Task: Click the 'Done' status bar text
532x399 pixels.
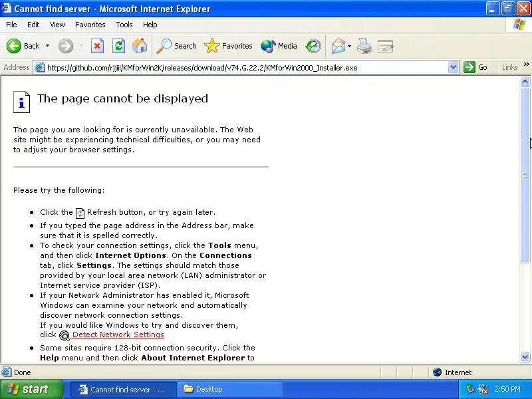Action: point(23,372)
